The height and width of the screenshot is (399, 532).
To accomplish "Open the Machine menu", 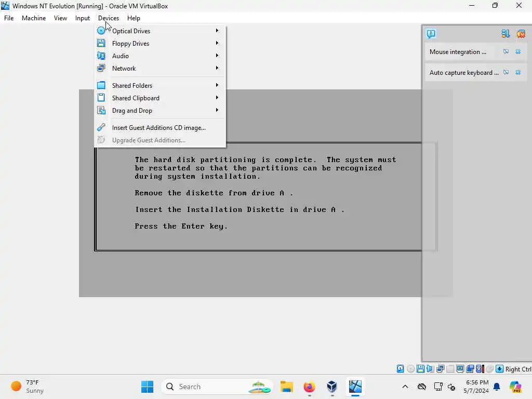I will [34, 18].
